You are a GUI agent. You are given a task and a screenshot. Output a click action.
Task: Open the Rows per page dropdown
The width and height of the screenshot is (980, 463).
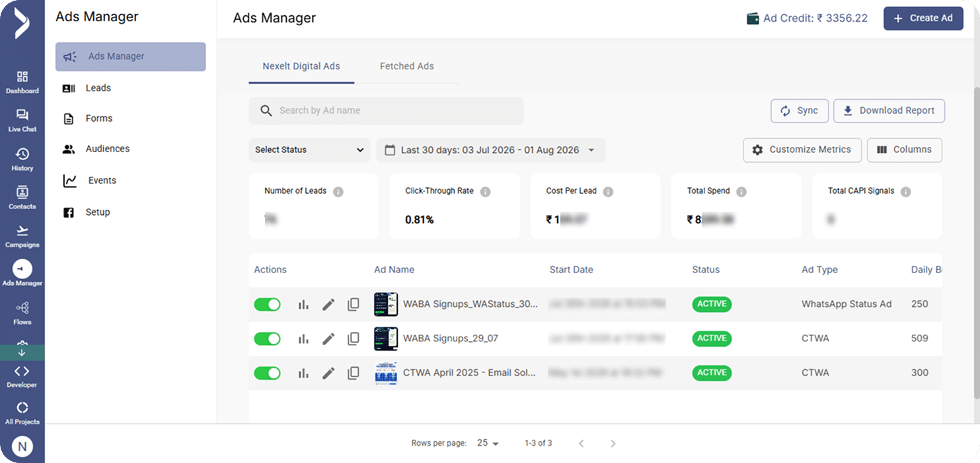pyautogui.click(x=488, y=443)
